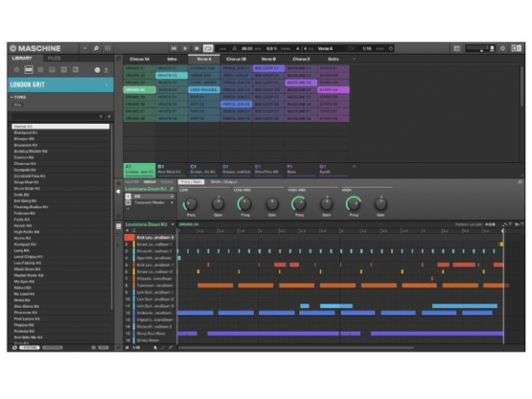Toggle the metronome icon
Screen dimensions: 532x399
tap(234, 49)
